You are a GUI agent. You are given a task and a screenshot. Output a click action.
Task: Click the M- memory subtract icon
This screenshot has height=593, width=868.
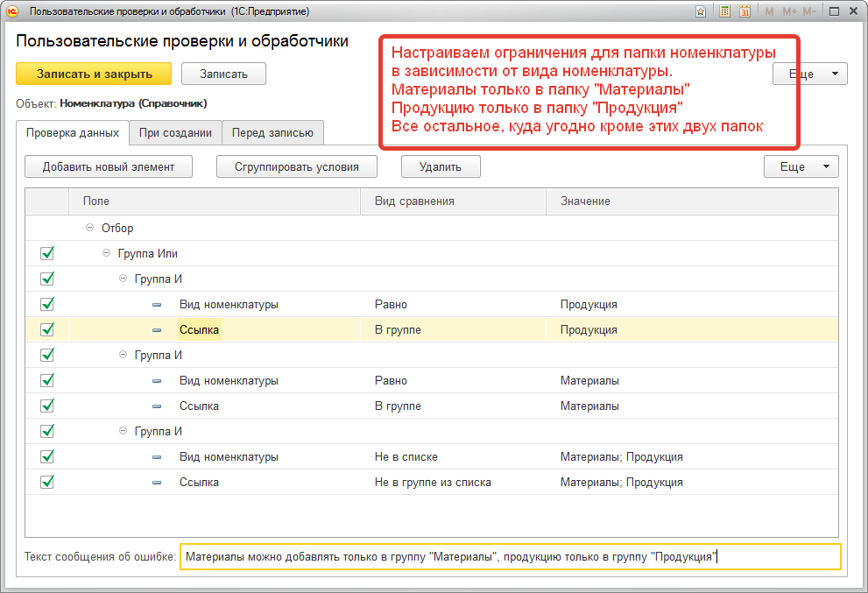pyautogui.click(x=808, y=11)
